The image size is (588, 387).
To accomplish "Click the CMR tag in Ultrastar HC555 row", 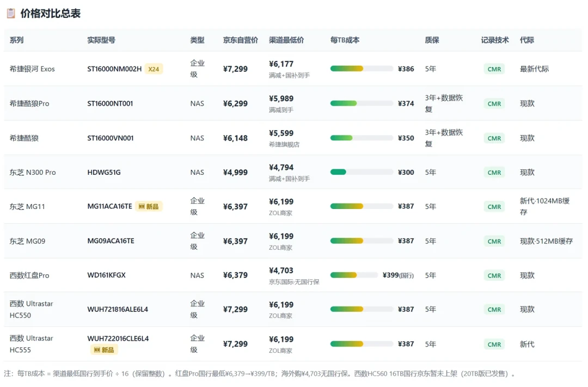I will [x=494, y=344].
